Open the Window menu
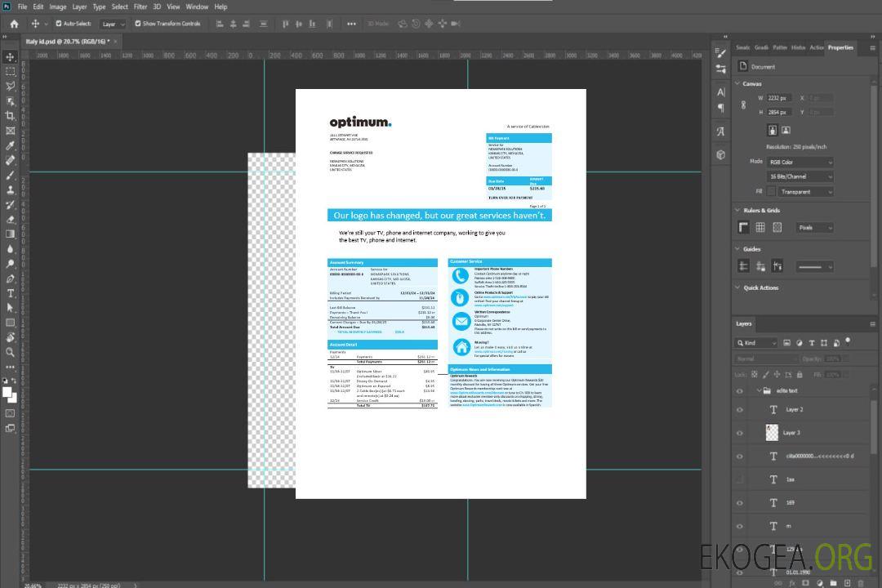882x588 pixels. pyautogui.click(x=197, y=7)
